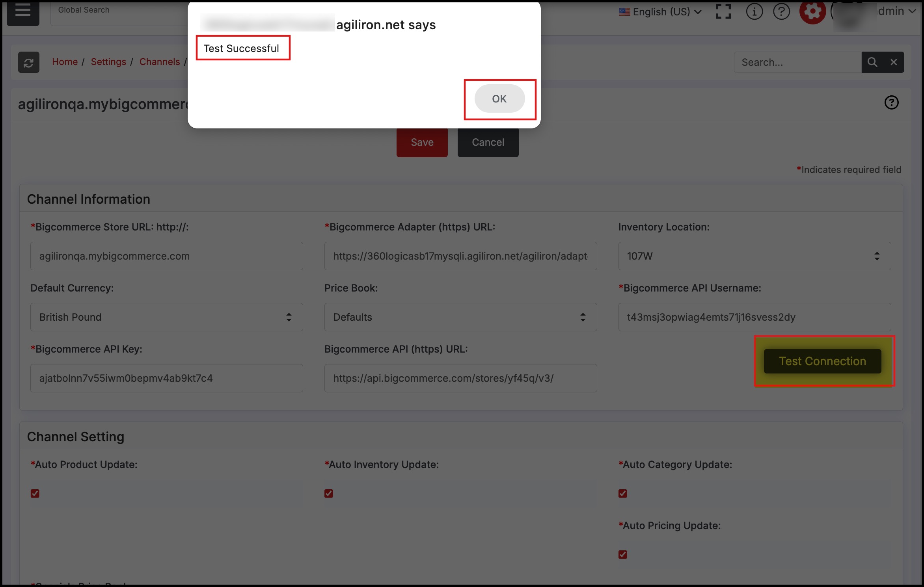
Task: Toggle Auto Pricing Update checkbox
Action: pyautogui.click(x=623, y=555)
